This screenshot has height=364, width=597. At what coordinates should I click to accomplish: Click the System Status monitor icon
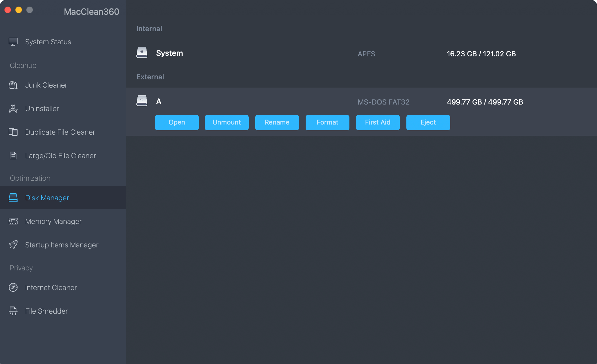pos(13,42)
